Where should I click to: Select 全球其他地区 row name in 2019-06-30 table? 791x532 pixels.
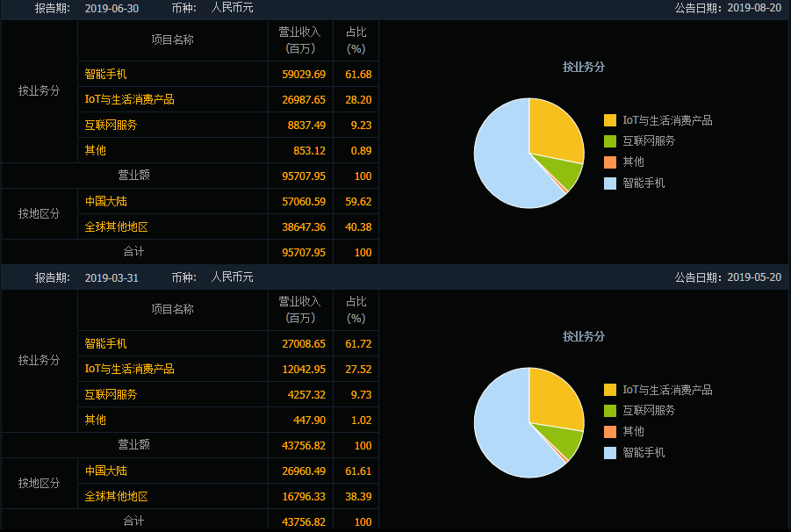pos(116,226)
